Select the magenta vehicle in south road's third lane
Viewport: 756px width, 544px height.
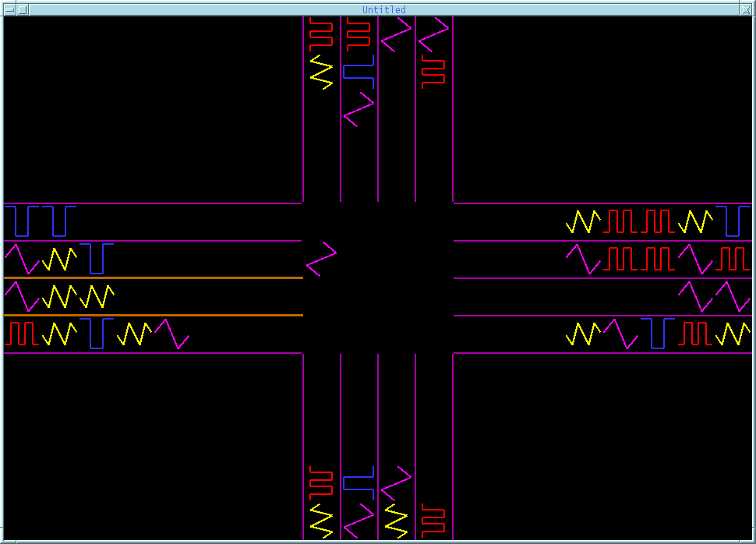(x=397, y=483)
